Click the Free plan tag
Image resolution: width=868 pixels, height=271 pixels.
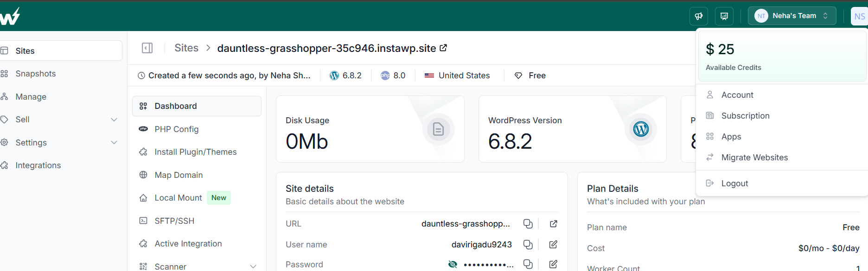(x=530, y=76)
